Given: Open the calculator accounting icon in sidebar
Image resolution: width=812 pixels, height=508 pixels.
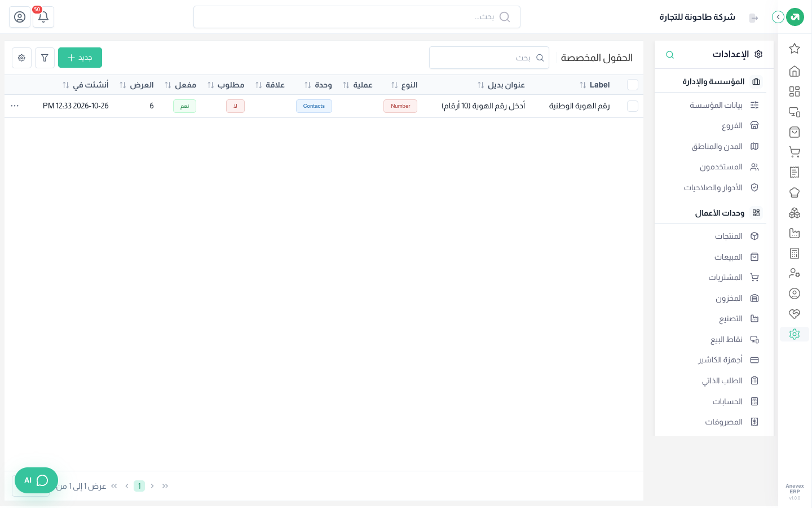Looking at the screenshot, I should tap(795, 253).
